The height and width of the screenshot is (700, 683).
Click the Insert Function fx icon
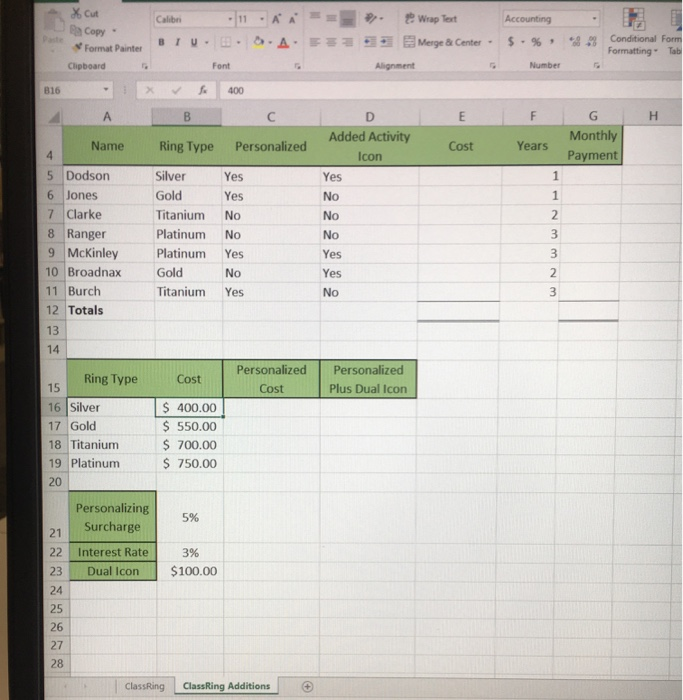click(x=203, y=90)
